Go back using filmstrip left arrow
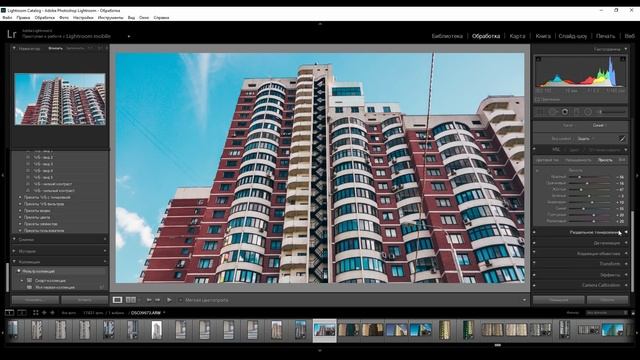Screen dimensions: 640x360 (x=44, y=313)
